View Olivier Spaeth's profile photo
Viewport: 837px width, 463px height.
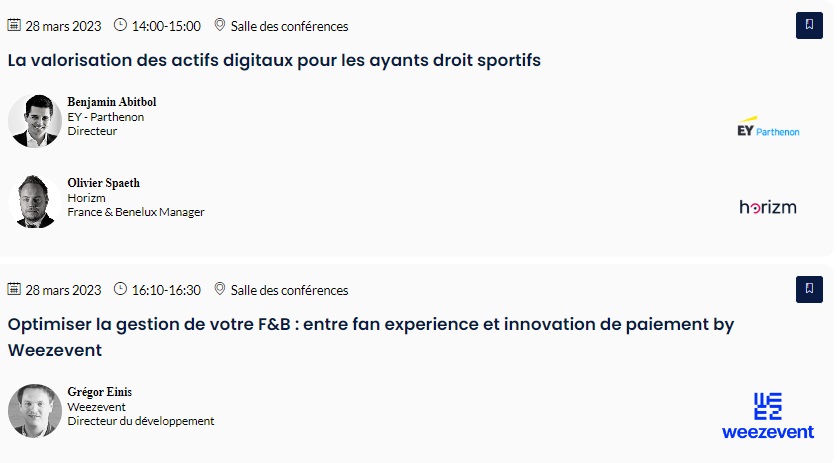tap(35, 202)
